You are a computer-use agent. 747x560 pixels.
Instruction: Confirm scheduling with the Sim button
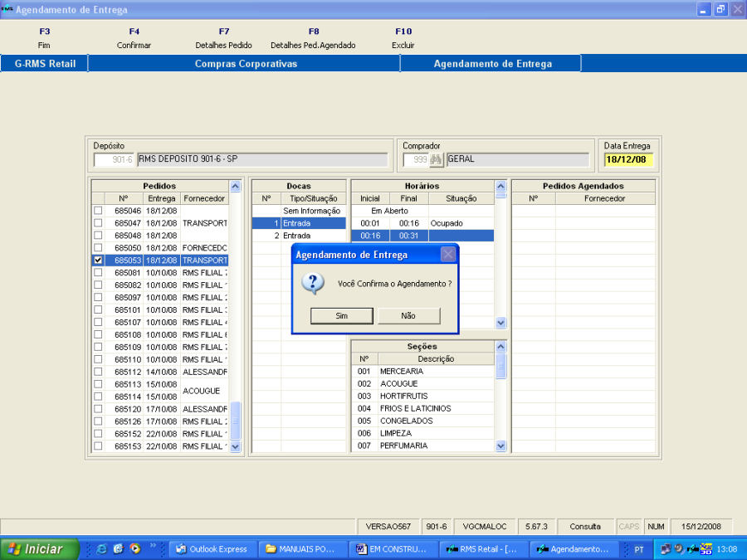coord(341,316)
